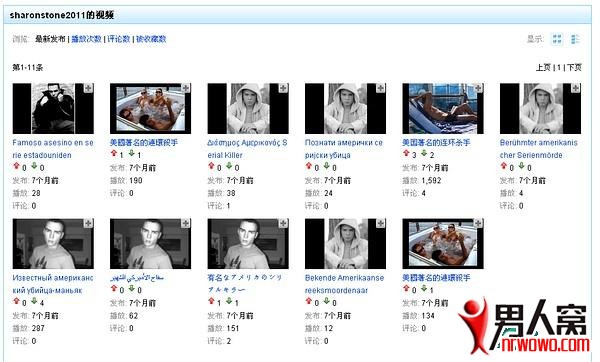This screenshot has height=362, width=600.
Task: Open 美國著名的連環殺手 title with 134 plays
Action: click(x=436, y=277)
